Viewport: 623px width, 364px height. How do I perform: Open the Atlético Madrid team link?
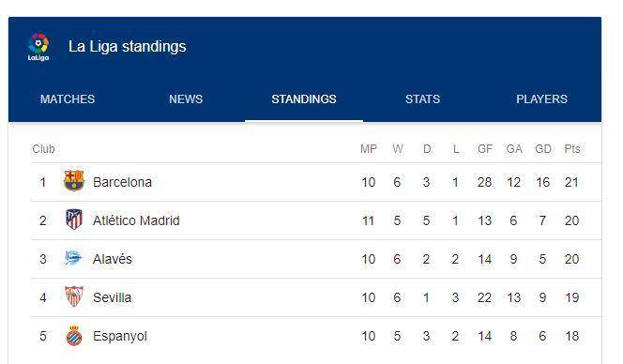tap(136, 220)
